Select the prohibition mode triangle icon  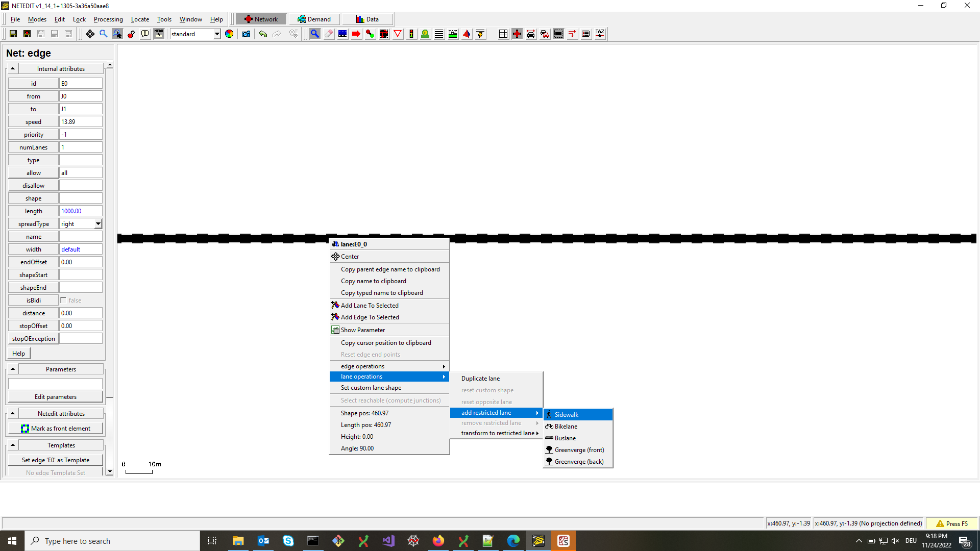398,34
